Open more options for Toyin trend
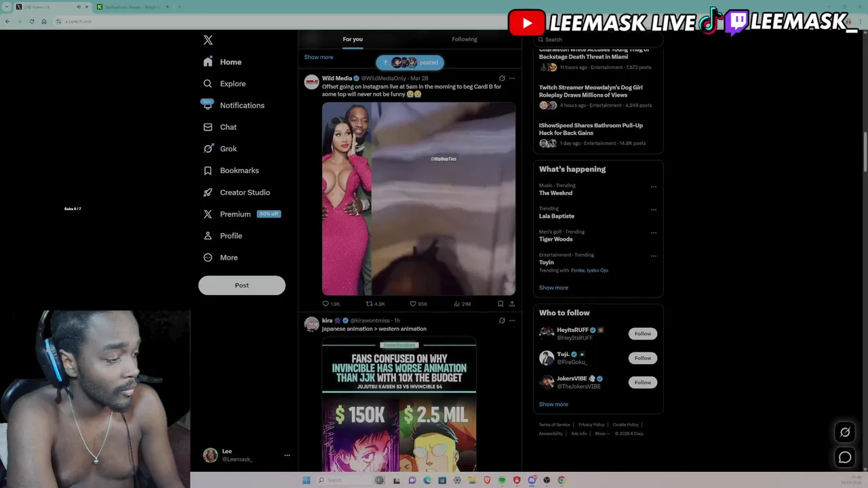Image resolution: width=868 pixels, height=488 pixels. [654, 256]
